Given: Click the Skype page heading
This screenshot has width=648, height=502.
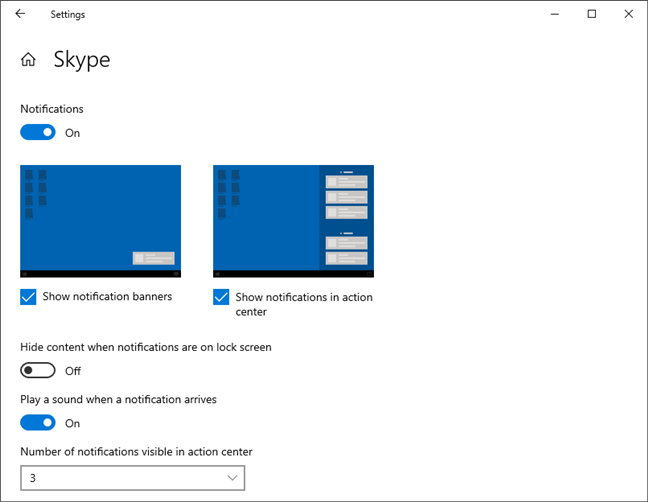Looking at the screenshot, I should [82, 60].
